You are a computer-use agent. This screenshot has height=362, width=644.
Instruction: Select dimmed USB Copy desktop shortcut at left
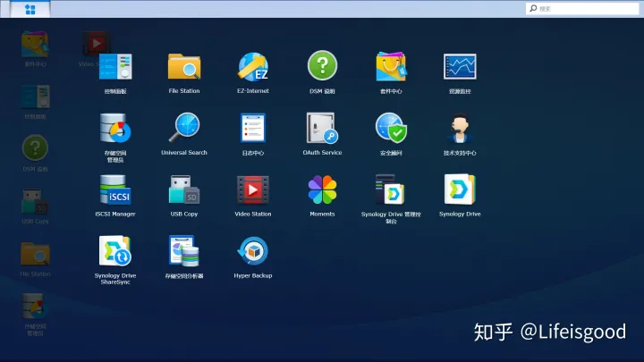tap(35, 206)
